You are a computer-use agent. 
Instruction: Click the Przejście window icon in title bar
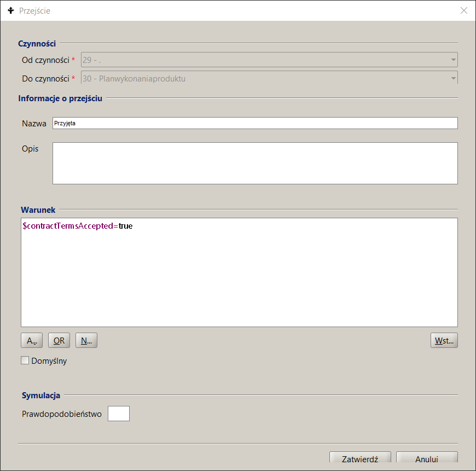point(11,10)
